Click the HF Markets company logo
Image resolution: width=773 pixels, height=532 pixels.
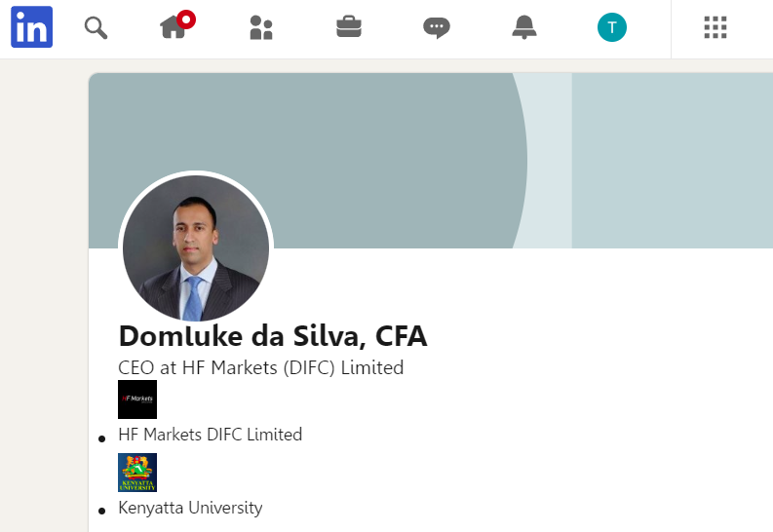(x=137, y=399)
